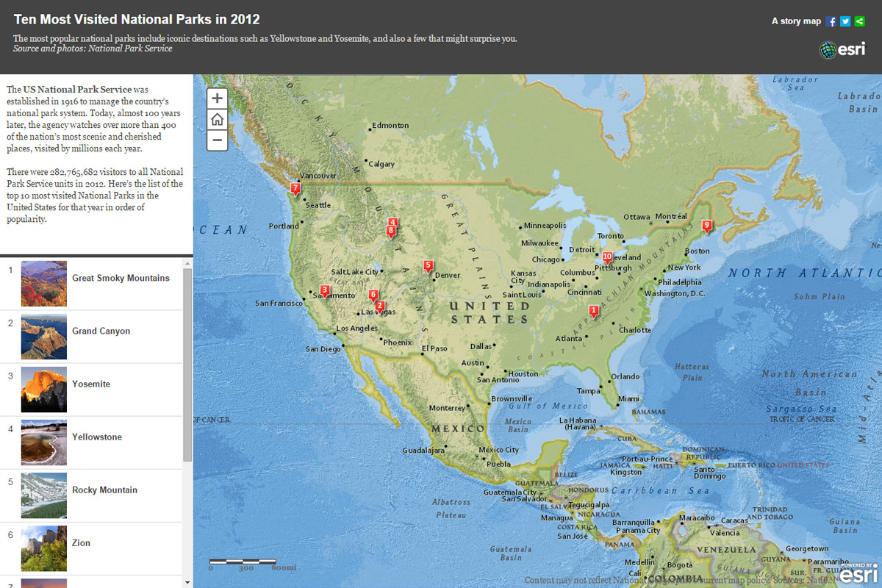Open the Great Smoky Mountains list entry

[121, 279]
